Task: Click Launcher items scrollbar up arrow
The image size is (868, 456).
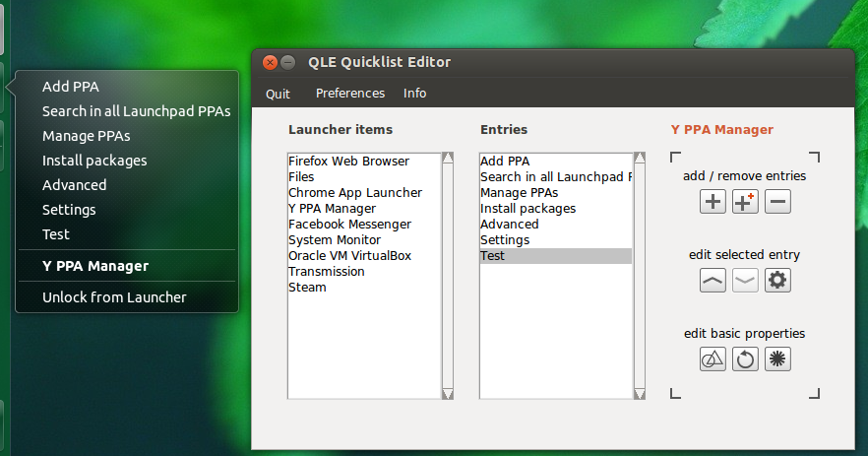Action: point(448,158)
